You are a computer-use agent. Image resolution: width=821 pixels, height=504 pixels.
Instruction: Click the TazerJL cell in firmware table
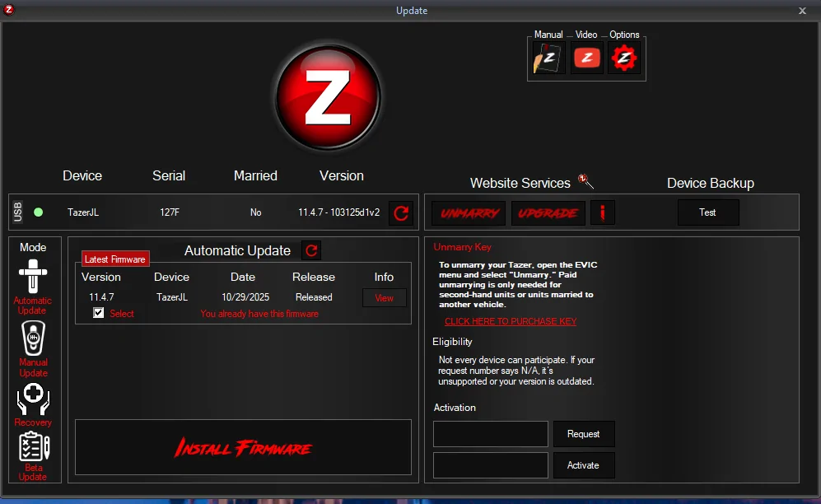click(x=172, y=297)
